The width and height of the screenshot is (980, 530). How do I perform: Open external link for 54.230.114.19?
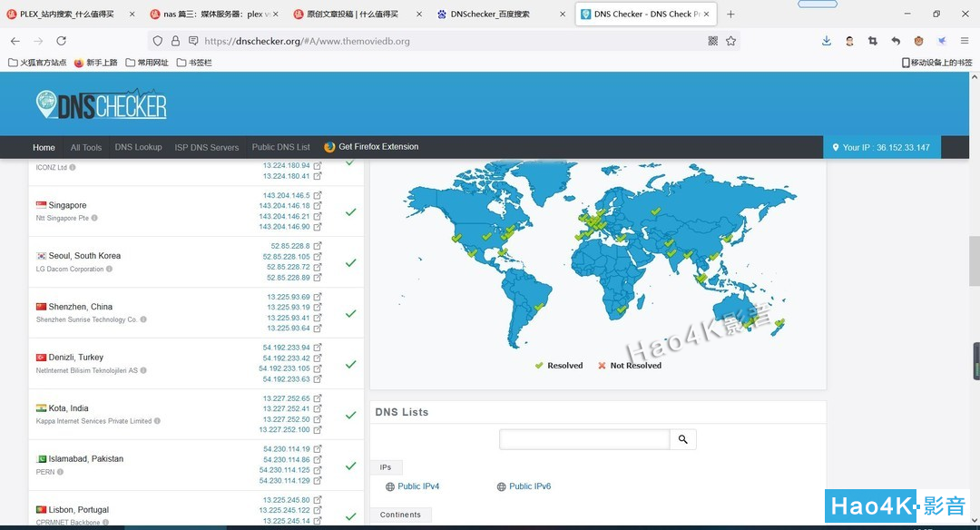tap(318, 448)
